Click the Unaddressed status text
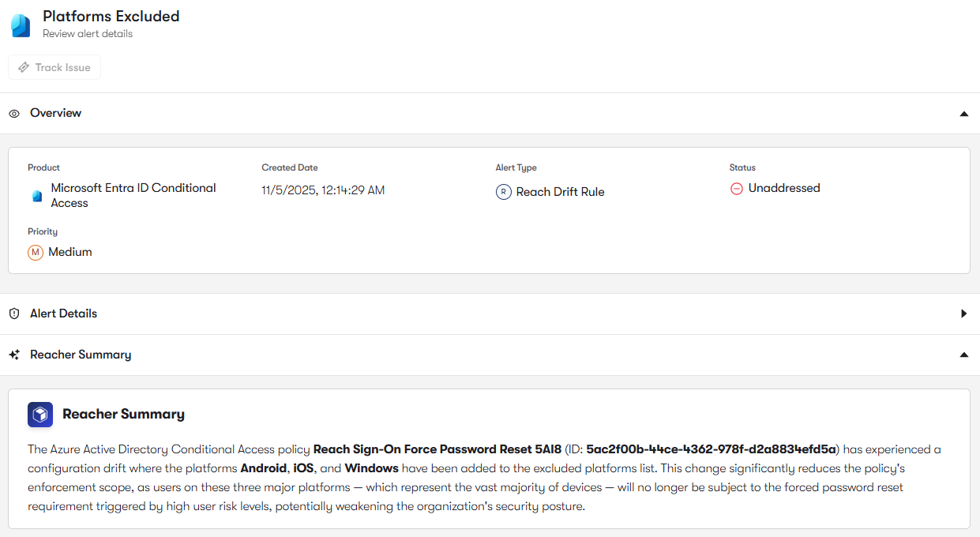Viewport: 980px width, 537px height. [x=784, y=188]
